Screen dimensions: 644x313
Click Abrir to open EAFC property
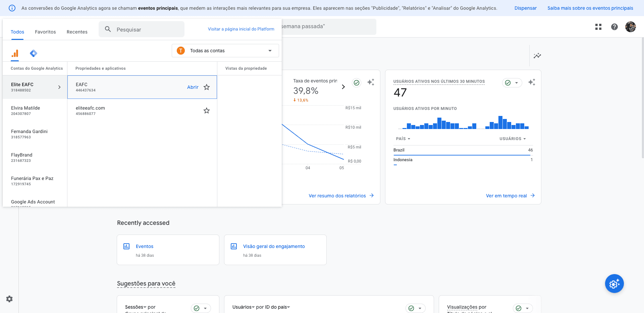tap(193, 87)
